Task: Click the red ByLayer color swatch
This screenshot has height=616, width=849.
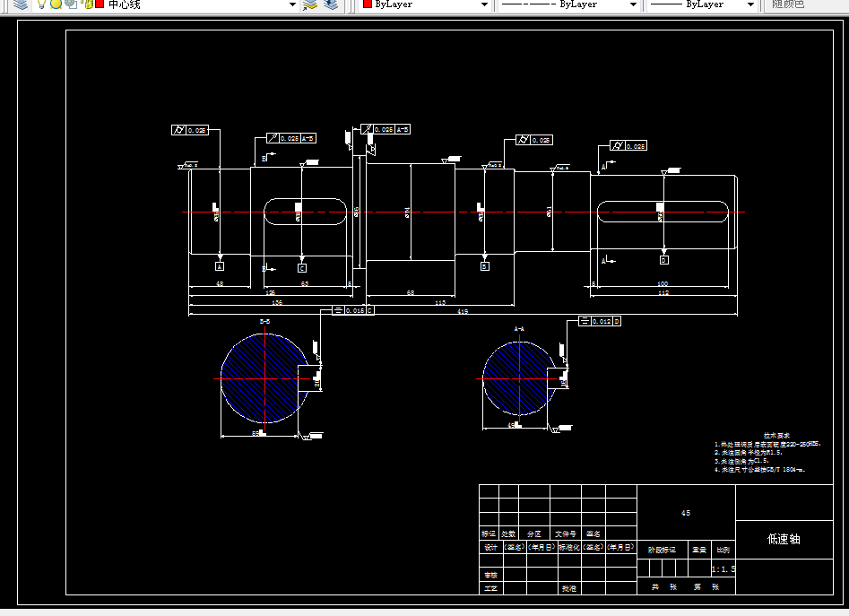Action: 367,4
